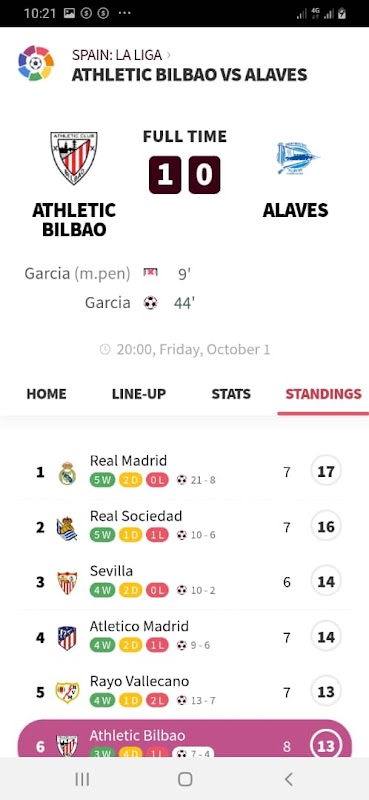369x800 pixels.
Task: Switch to the HOME tab
Action: pyautogui.click(x=46, y=394)
